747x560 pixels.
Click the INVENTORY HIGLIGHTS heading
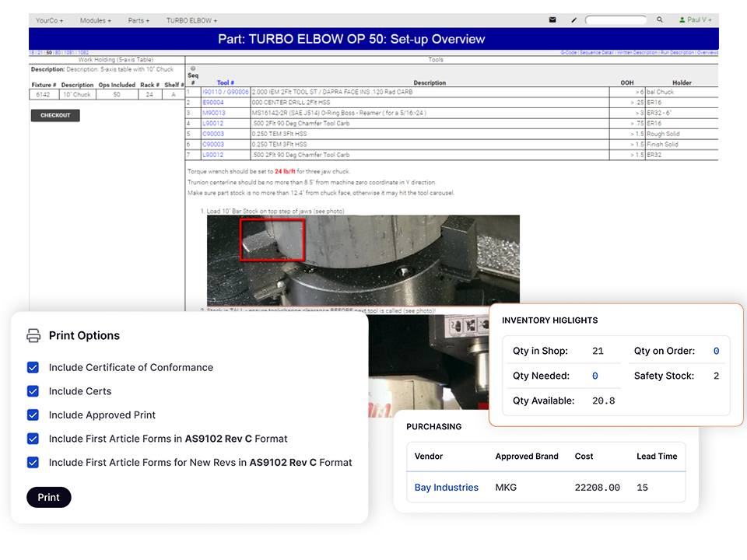click(550, 320)
